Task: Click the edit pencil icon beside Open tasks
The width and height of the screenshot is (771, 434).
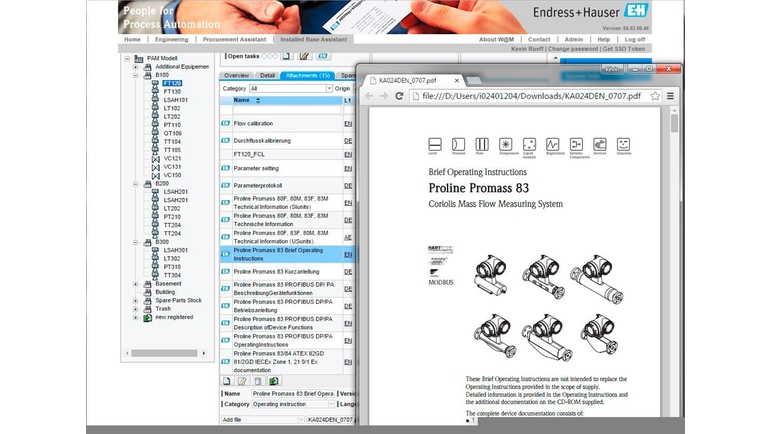Action: (x=304, y=56)
